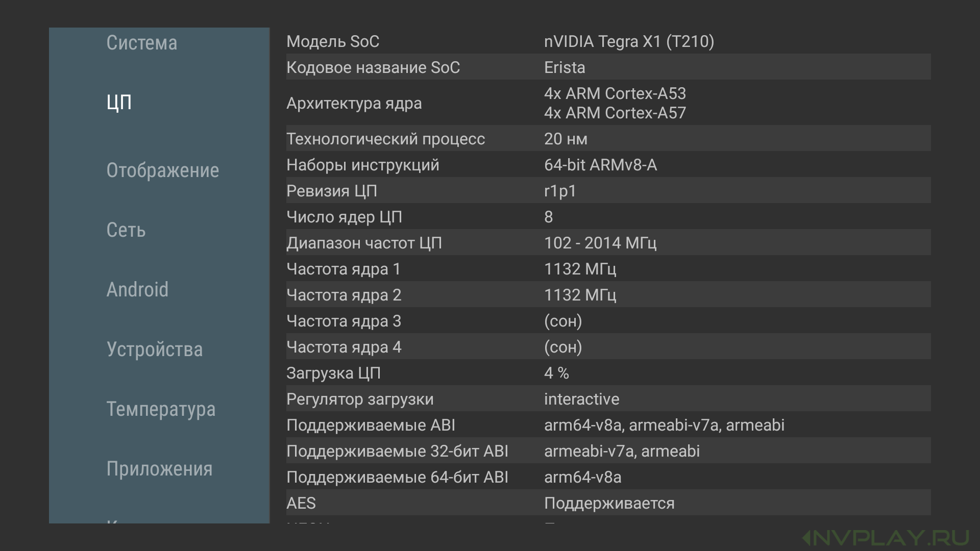The image size is (980, 551).
Task: Click the 4x ARM Cortex-A57 line
Action: tap(615, 113)
